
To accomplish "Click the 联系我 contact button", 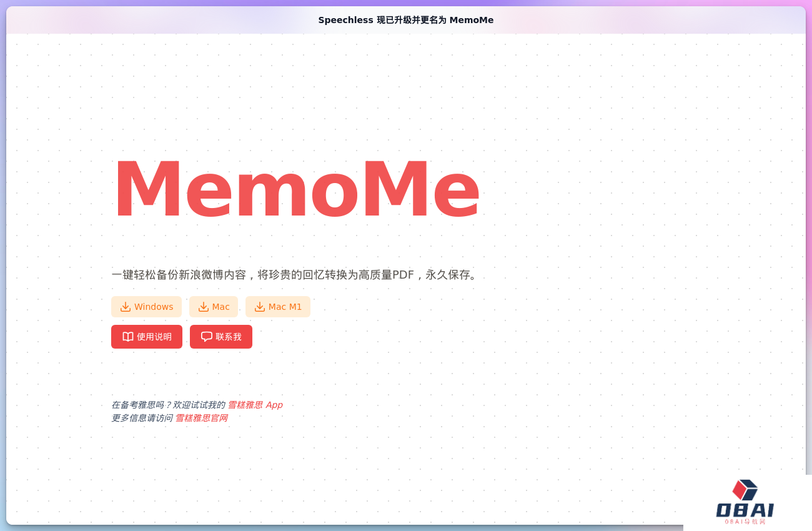I will tap(221, 337).
